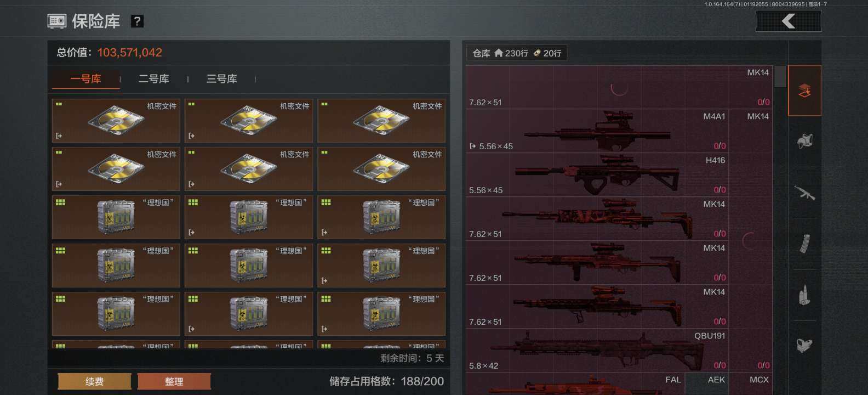Select the H416 rifle in warehouse

tap(597, 175)
